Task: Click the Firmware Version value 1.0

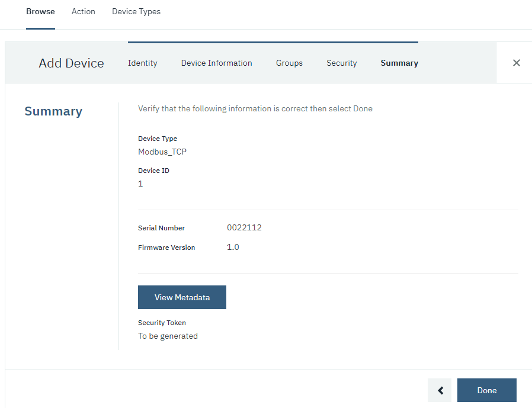Action: (x=233, y=247)
